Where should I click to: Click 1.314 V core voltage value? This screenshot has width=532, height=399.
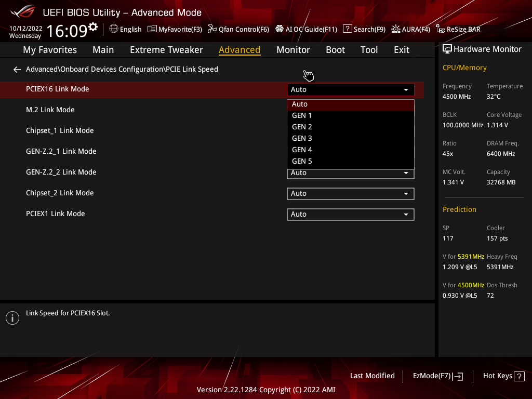[497, 125]
